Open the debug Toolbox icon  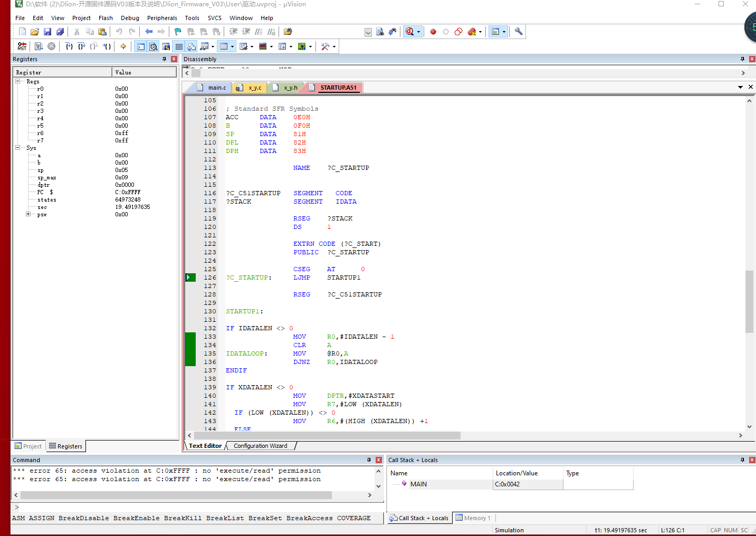point(325,46)
